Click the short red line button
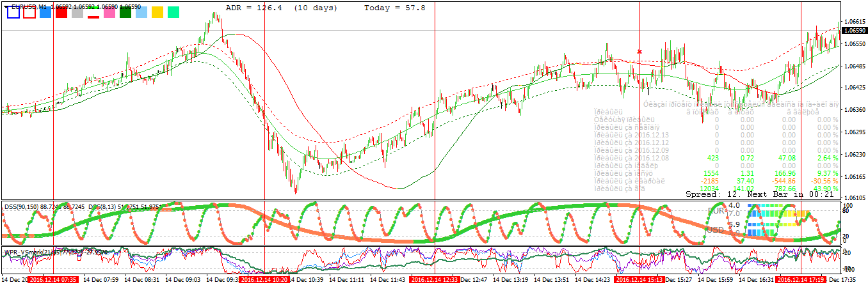The image size is (868, 287). tap(93, 17)
